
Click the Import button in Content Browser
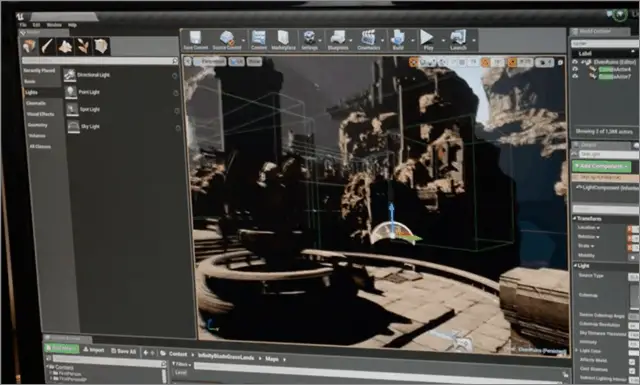click(x=94, y=350)
